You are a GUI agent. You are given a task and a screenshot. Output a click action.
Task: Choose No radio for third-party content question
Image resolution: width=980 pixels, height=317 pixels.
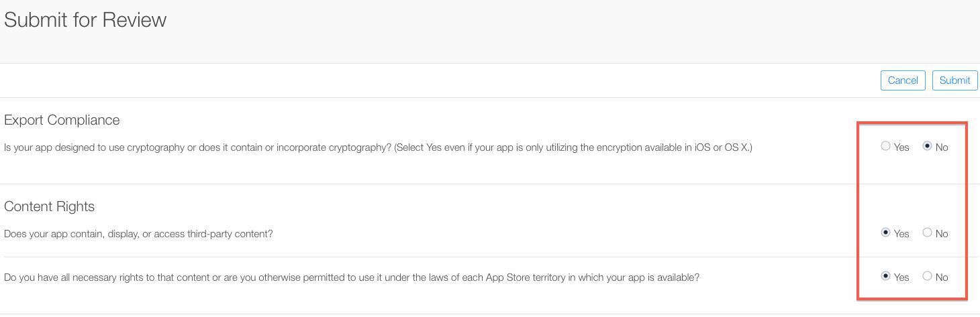tap(927, 233)
